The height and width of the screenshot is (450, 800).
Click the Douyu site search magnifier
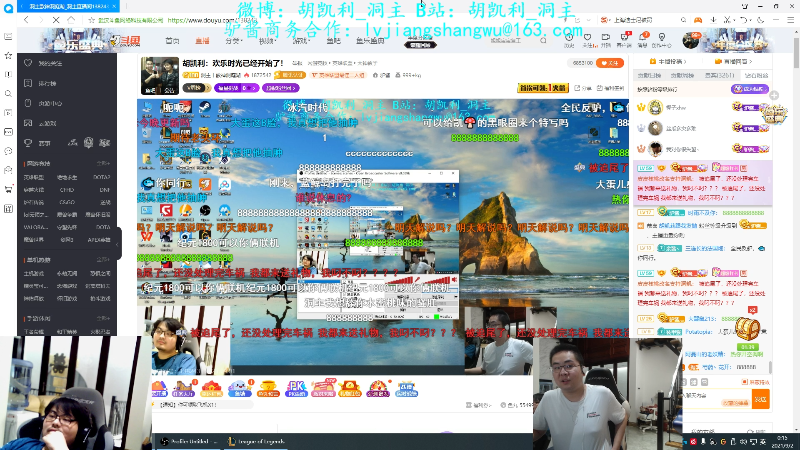coord(543,40)
